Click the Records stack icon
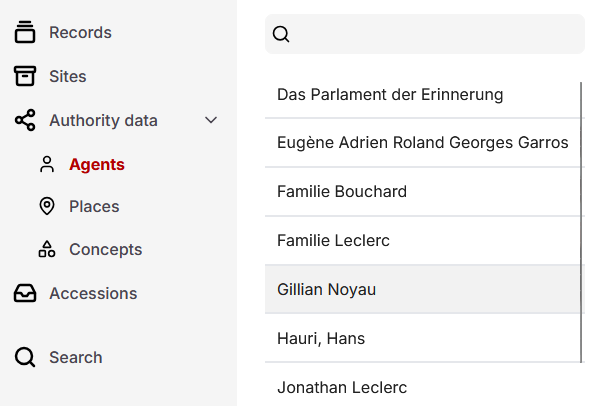The height and width of the screenshot is (406, 600). (25, 32)
